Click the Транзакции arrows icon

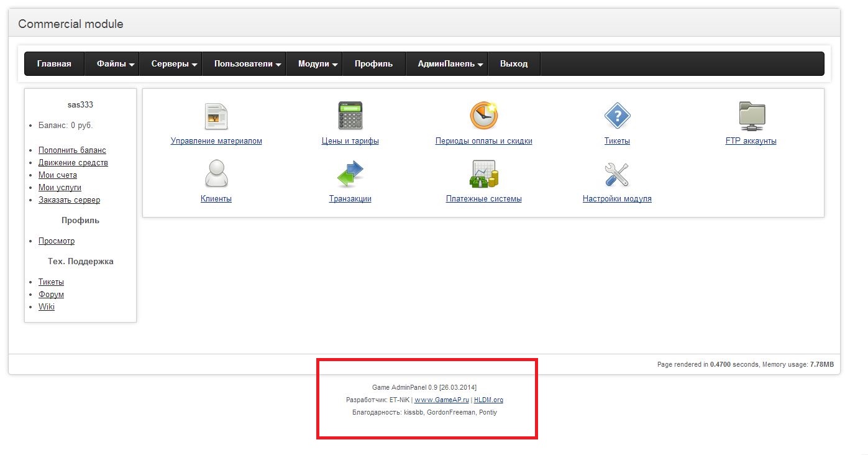(x=350, y=174)
